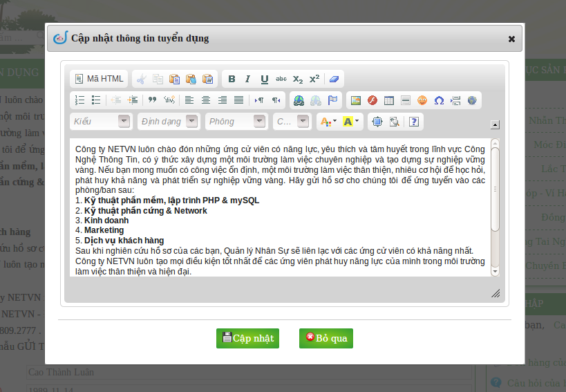
Task: Click the text "Dịch vụ khách hàng"
Action: 124,241
